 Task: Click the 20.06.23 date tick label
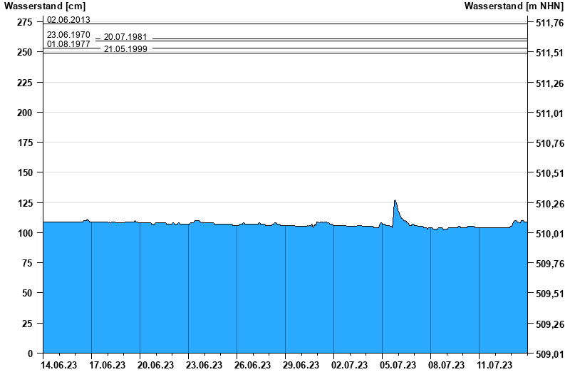155,366
